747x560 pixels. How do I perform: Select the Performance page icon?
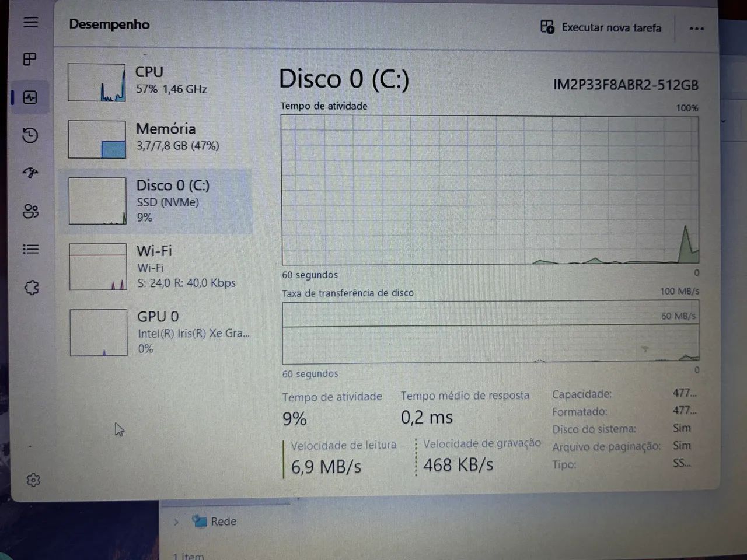pos(30,97)
